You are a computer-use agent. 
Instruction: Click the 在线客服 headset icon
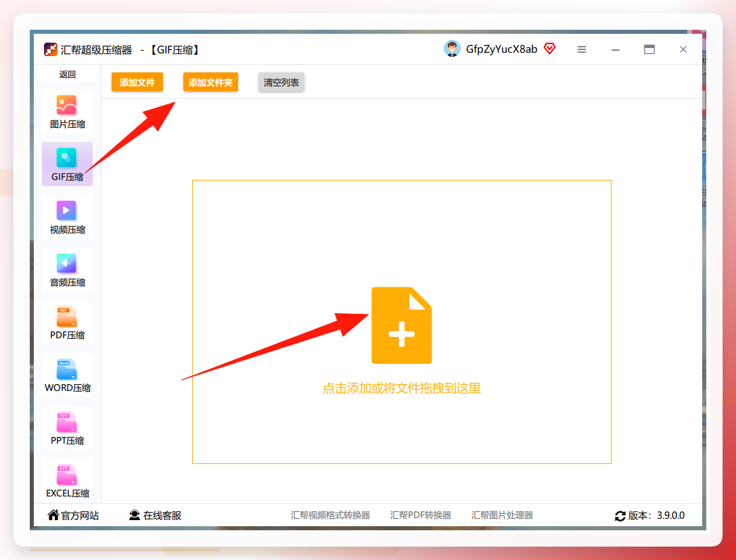point(135,515)
